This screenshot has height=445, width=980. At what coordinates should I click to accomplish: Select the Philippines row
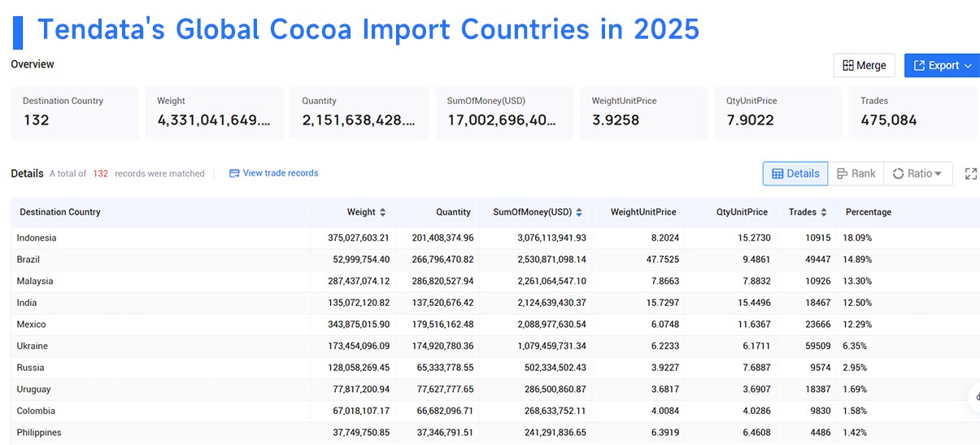tap(495, 433)
